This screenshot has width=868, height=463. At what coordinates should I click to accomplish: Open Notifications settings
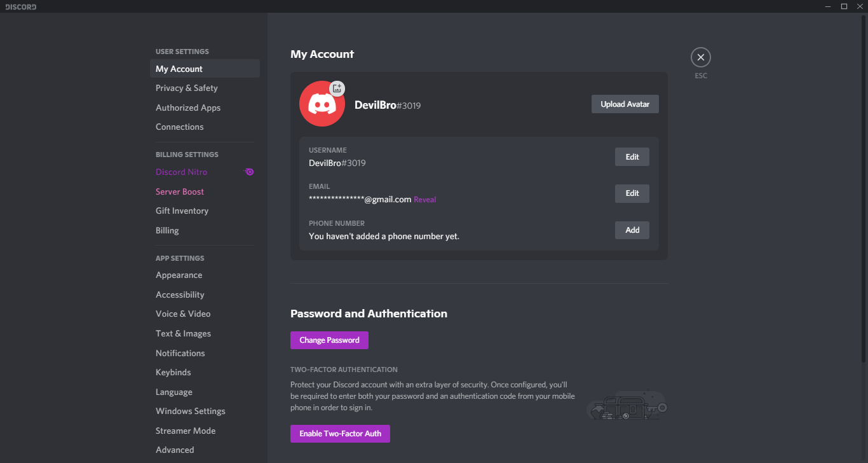coord(205,353)
